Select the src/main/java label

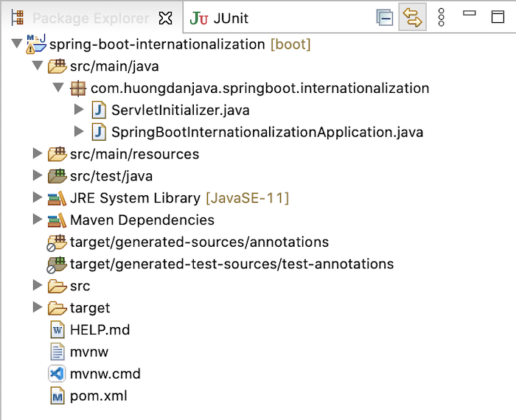114,66
